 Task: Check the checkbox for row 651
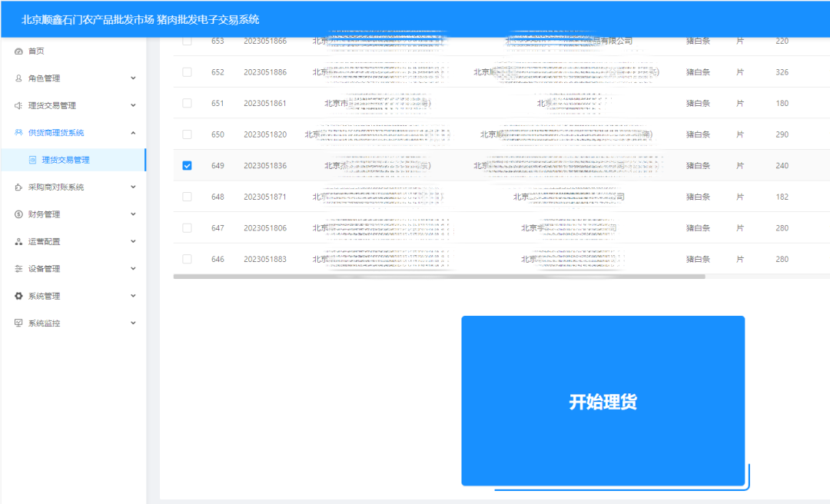187,103
